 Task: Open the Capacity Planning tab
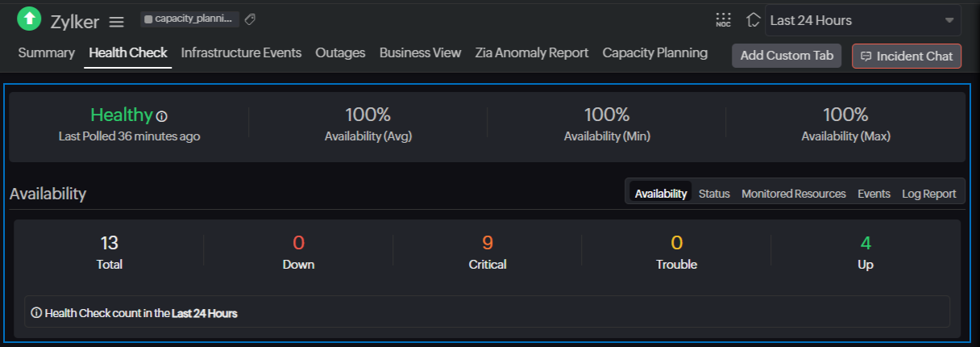654,52
